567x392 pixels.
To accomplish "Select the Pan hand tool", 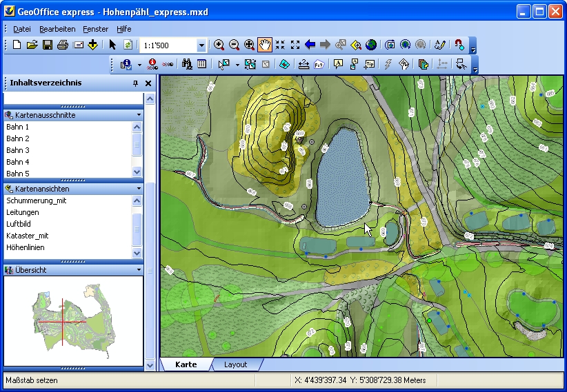I will [265, 45].
